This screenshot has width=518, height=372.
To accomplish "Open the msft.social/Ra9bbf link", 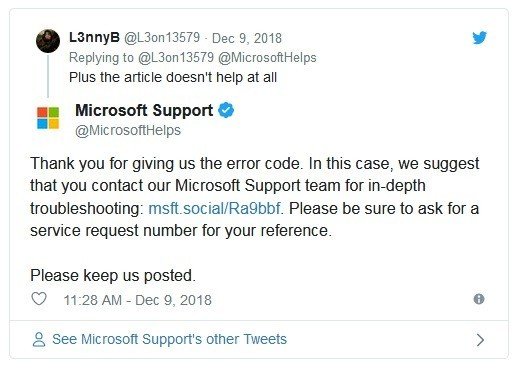I will [x=215, y=209].
